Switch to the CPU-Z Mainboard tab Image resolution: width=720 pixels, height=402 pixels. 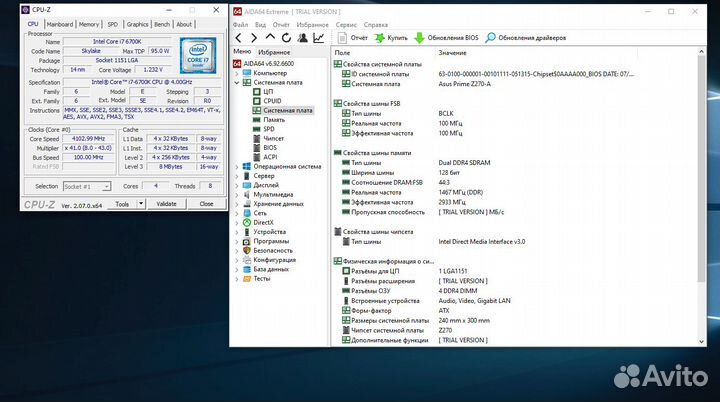tap(60, 24)
